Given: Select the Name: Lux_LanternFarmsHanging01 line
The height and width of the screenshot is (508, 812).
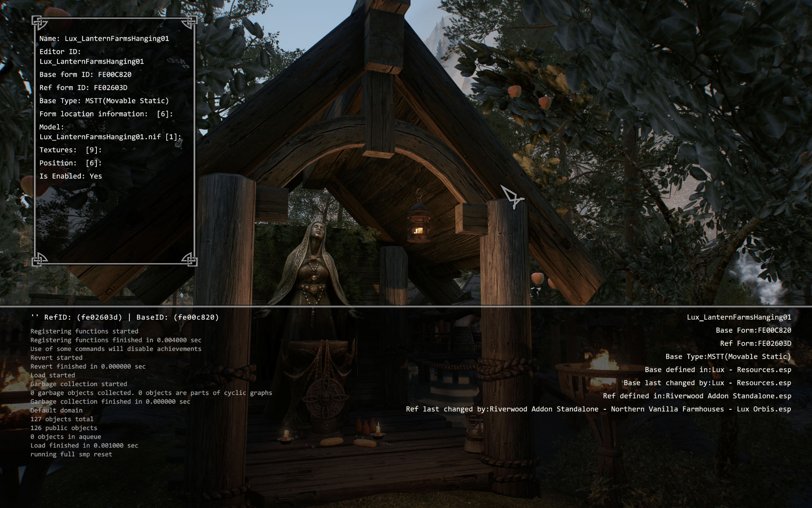Looking at the screenshot, I should pyautogui.click(x=104, y=39).
